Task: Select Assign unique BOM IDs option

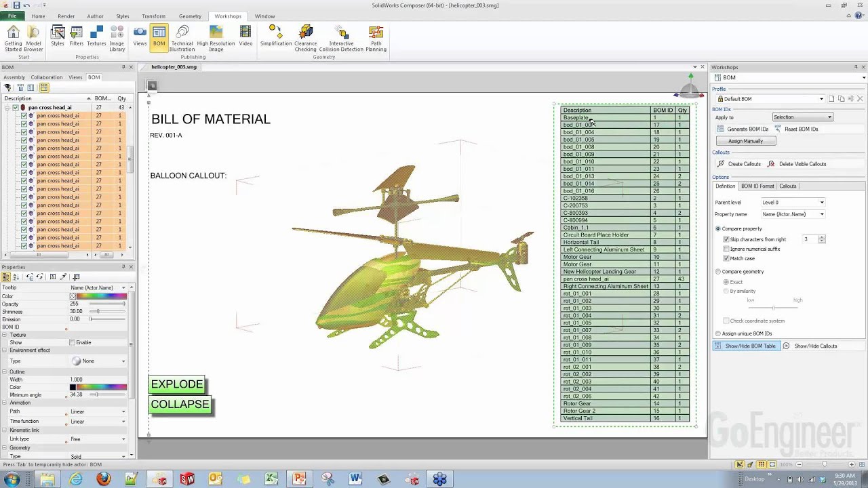Action: [x=718, y=333]
